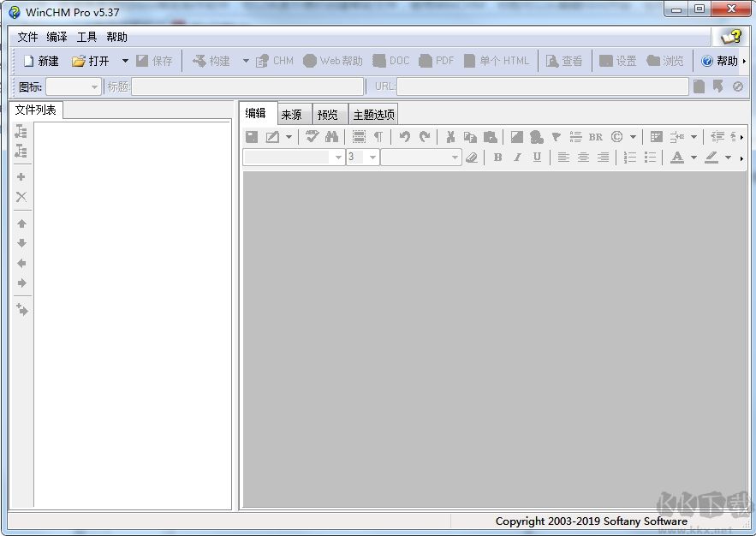The width and height of the screenshot is (756, 536).
Task: Open the CHM build icon
Action: pos(276,60)
